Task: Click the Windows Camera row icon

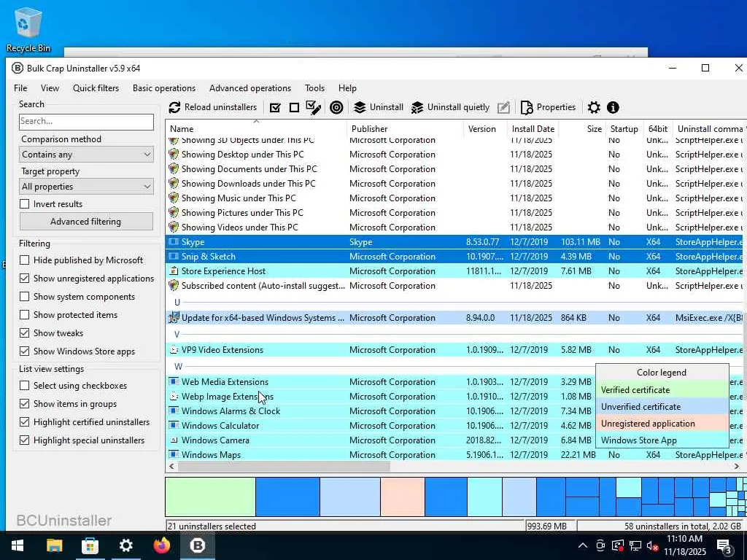Action: coord(174,440)
